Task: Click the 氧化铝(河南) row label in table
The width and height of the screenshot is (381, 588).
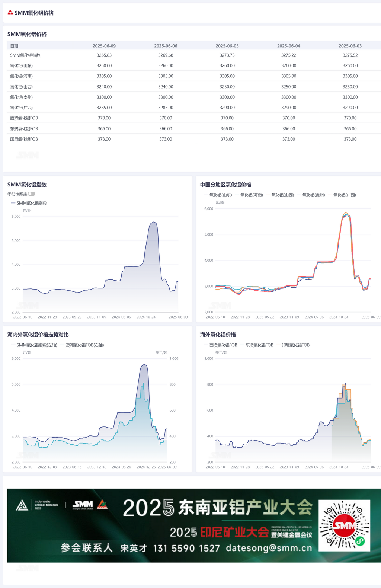Action: (22, 76)
